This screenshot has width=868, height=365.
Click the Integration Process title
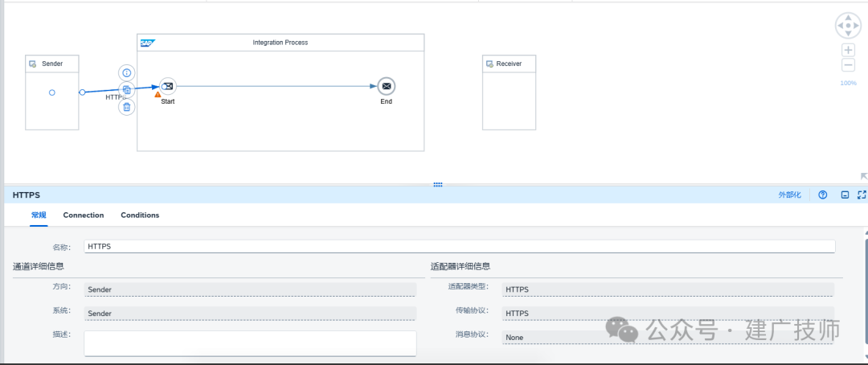[x=280, y=43]
